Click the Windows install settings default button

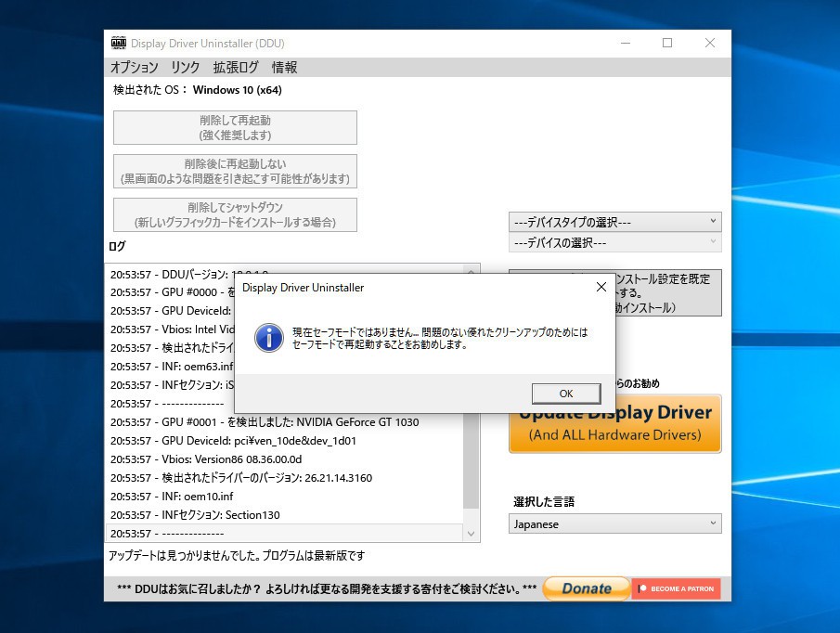coord(668,293)
